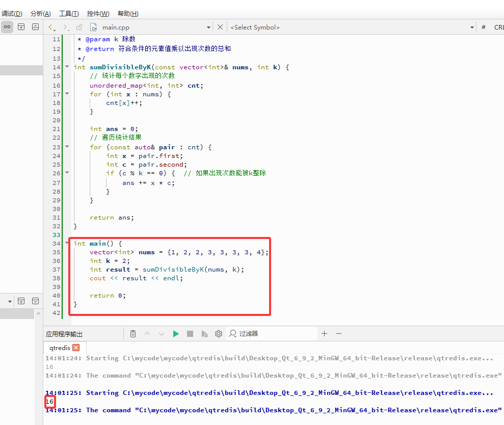This screenshot has width=504, height=425.
Task: Close the qtredis output tab
Action: pyautogui.click(x=76, y=348)
